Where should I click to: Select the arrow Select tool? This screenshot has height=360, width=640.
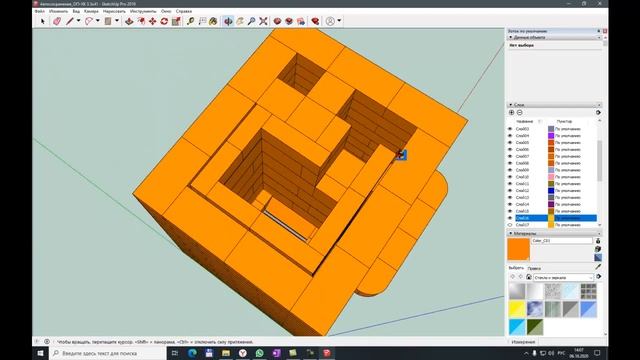42,21
